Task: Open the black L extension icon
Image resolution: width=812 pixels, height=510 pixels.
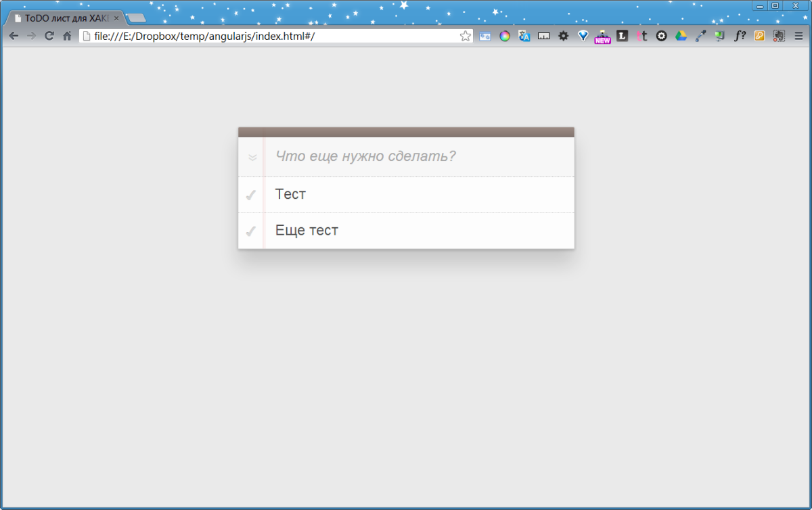Action: pos(622,37)
